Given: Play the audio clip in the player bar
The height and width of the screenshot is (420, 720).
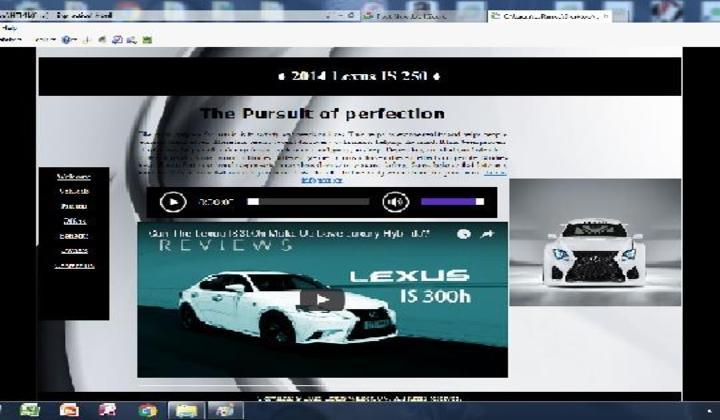Looking at the screenshot, I should [173, 202].
